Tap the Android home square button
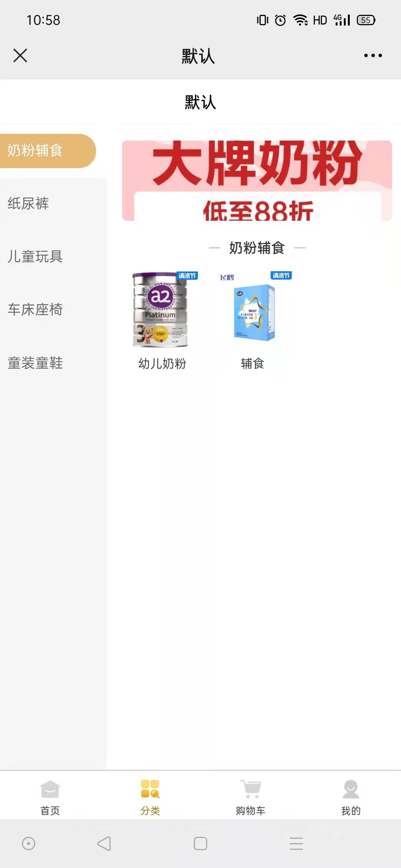This screenshot has width=401, height=868. pos(200,844)
